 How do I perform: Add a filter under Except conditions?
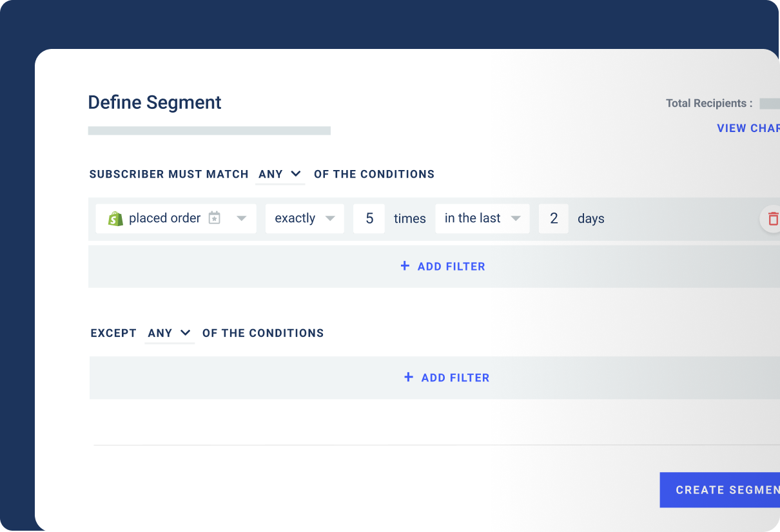click(446, 377)
